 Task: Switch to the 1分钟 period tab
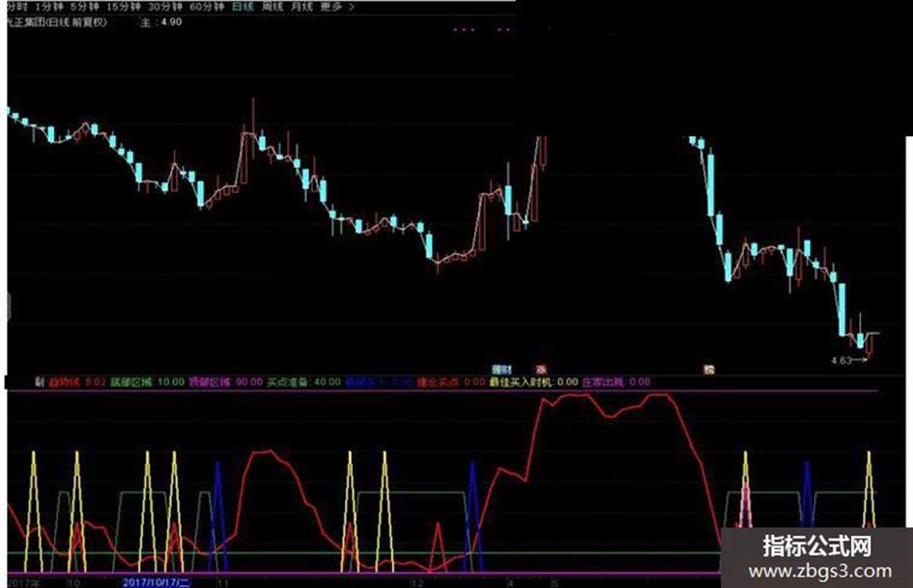coord(49,7)
